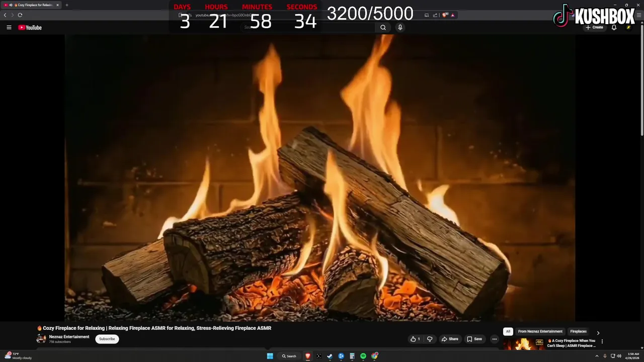This screenshot has width=644, height=362.
Task: Open the YouTube account avatar menu
Action: pos(628,28)
